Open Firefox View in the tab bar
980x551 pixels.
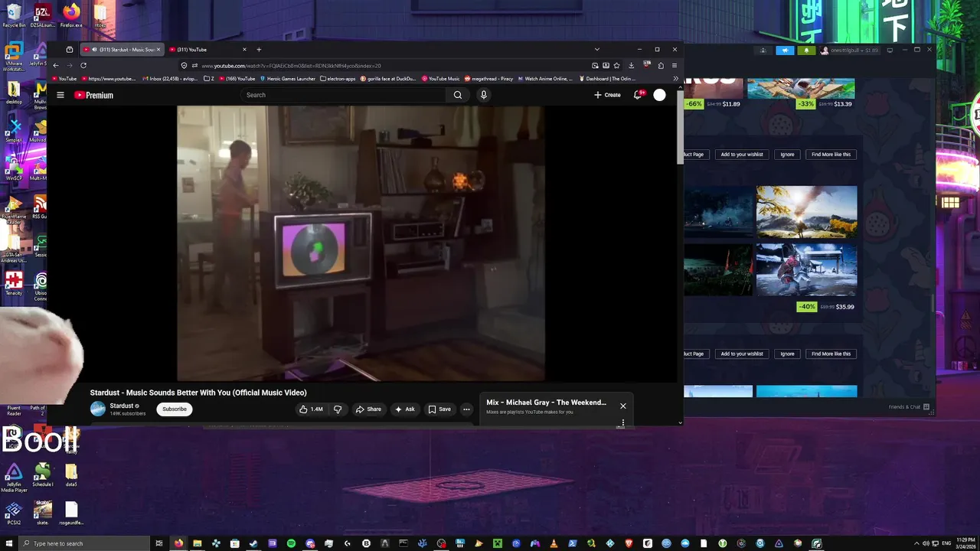click(70, 50)
